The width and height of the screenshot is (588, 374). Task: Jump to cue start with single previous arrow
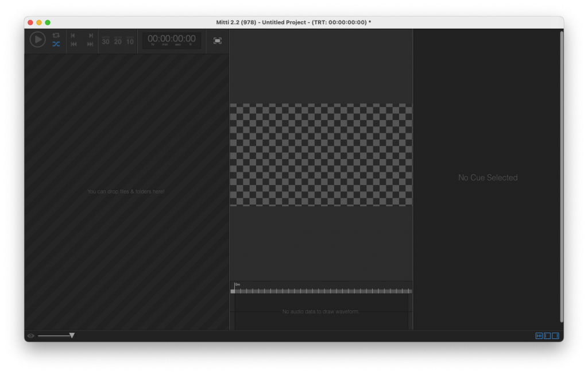73,36
